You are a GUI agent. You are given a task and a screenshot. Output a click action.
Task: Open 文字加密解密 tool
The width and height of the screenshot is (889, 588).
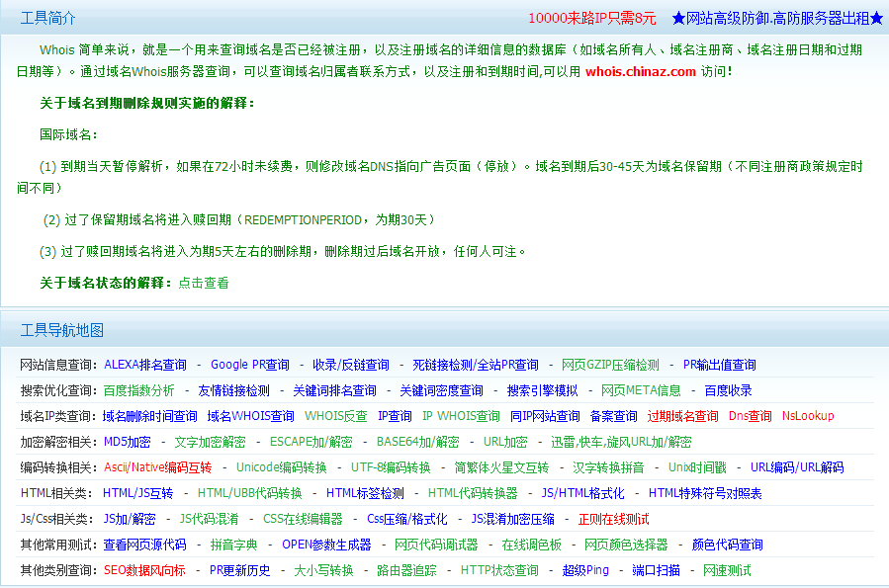click(210, 442)
